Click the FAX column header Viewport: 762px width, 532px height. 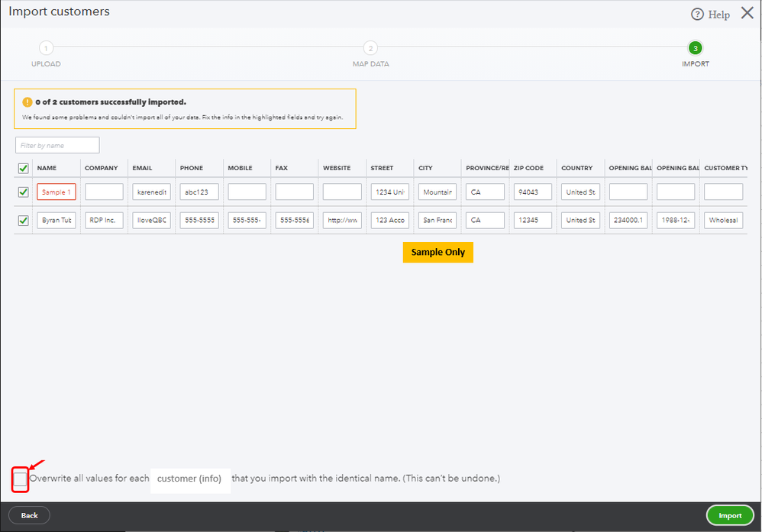tap(282, 168)
